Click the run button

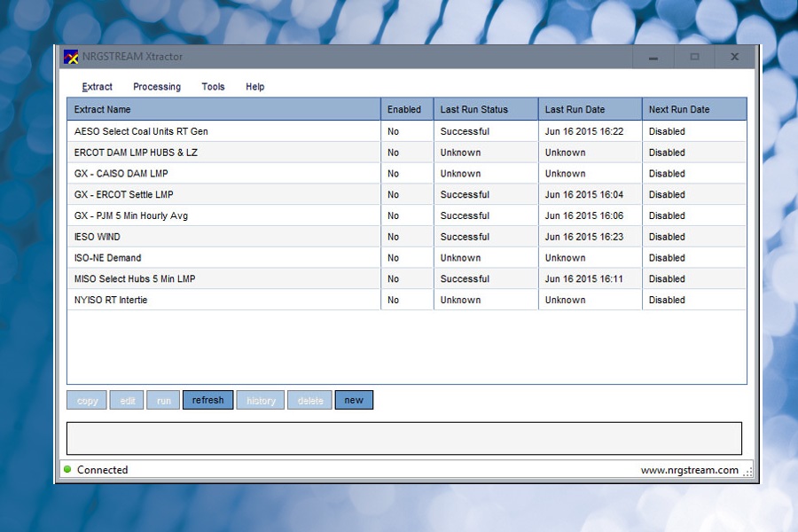click(x=163, y=400)
